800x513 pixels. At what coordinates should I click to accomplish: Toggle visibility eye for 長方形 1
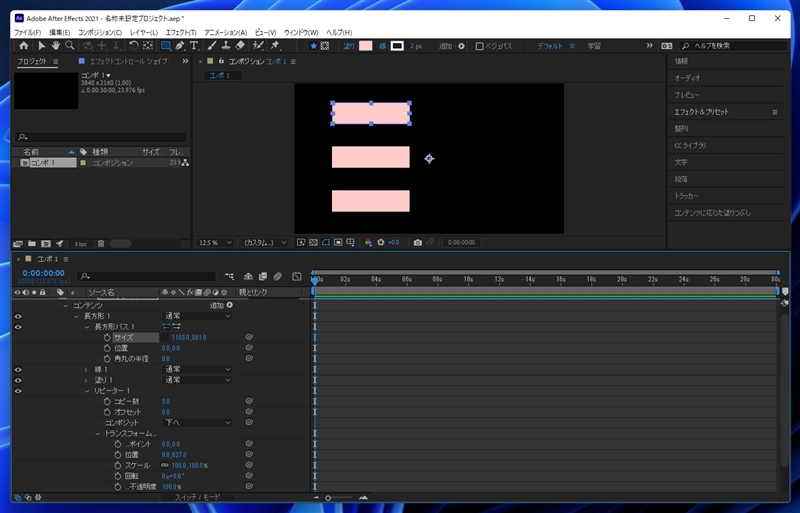(18, 316)
